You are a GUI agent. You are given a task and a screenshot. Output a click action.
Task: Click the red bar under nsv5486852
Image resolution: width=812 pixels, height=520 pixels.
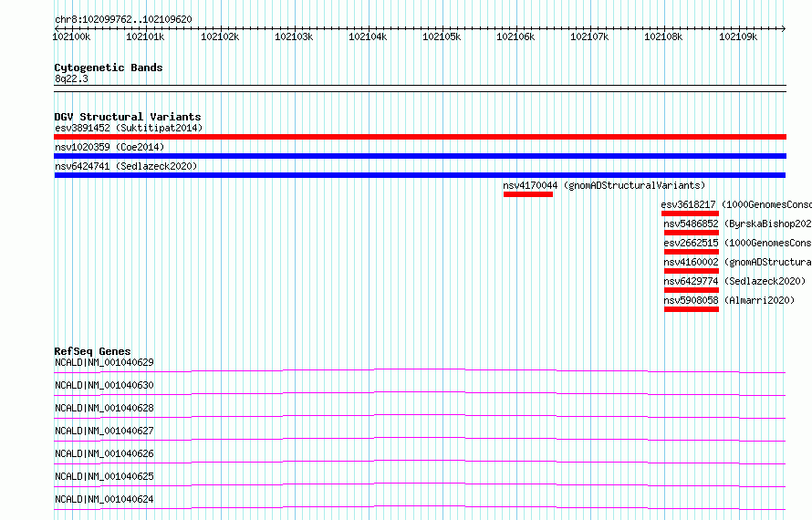click(x=692, y=233)
